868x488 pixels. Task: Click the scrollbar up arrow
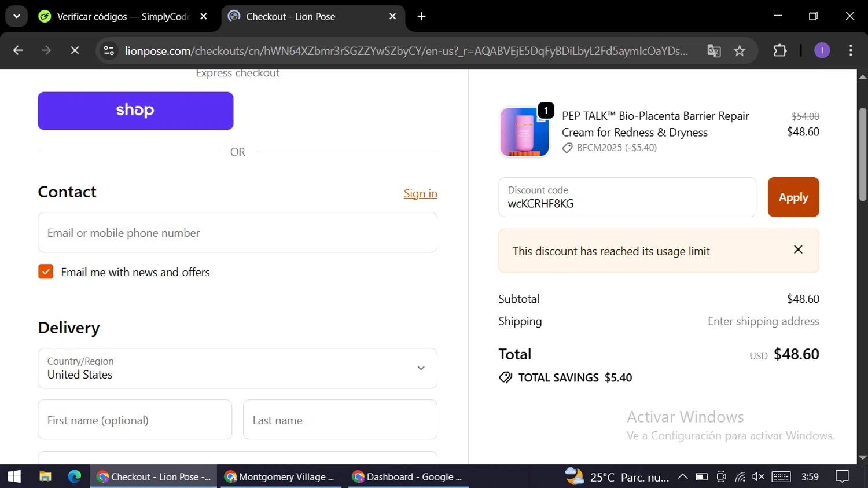pos(863,76)
